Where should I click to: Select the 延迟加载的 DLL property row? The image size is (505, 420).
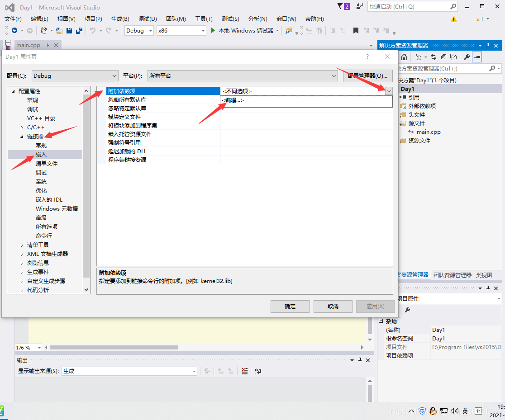(x=244, y=151)
